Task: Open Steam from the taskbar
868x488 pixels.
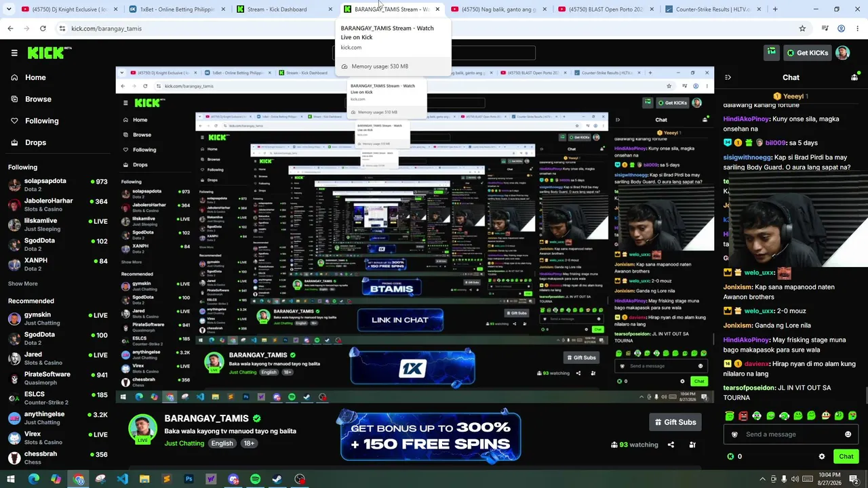Action: pos(277,479)
